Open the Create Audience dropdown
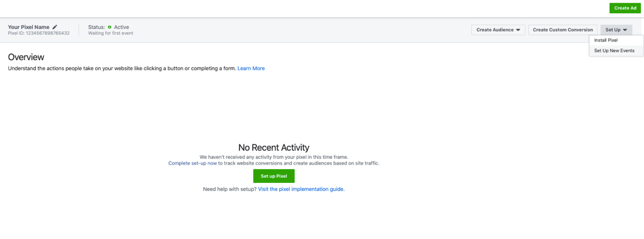Screen dimensions: 644x239 (498, 30)
